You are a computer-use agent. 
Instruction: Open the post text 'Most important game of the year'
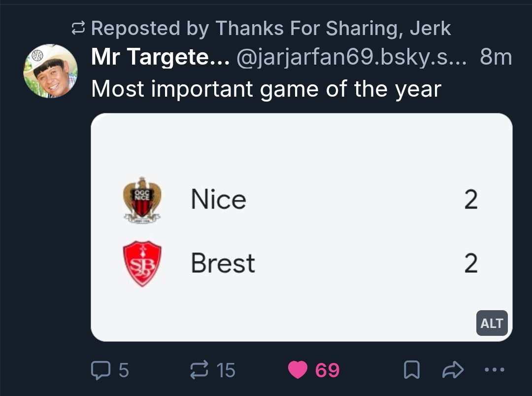[x=266, y=89]
